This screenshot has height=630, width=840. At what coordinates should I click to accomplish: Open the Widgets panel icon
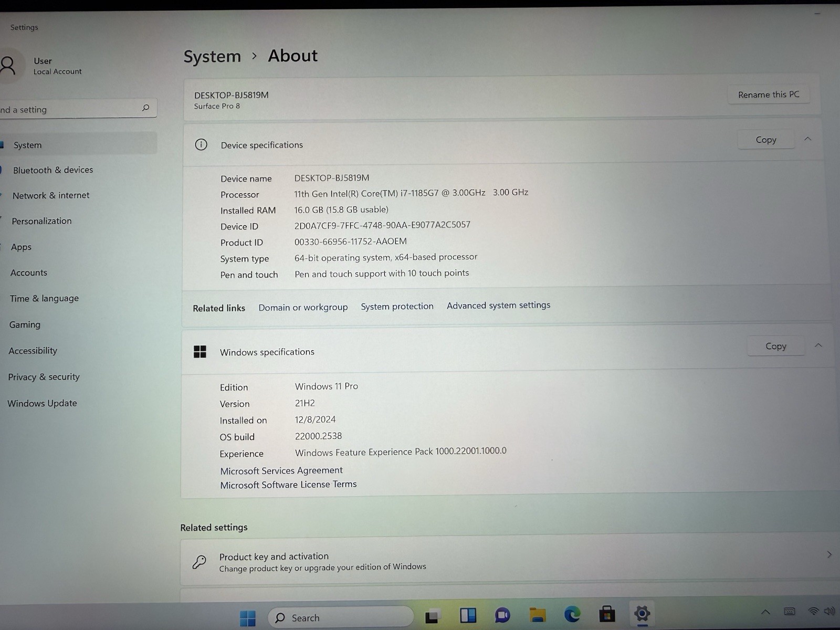click(x=467, y=615)
